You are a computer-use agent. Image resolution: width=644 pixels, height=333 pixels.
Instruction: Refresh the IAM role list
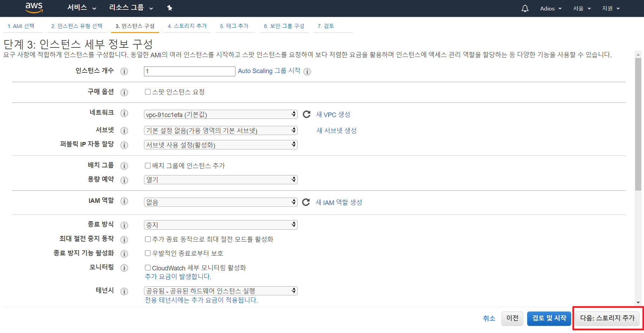[306, 202]
